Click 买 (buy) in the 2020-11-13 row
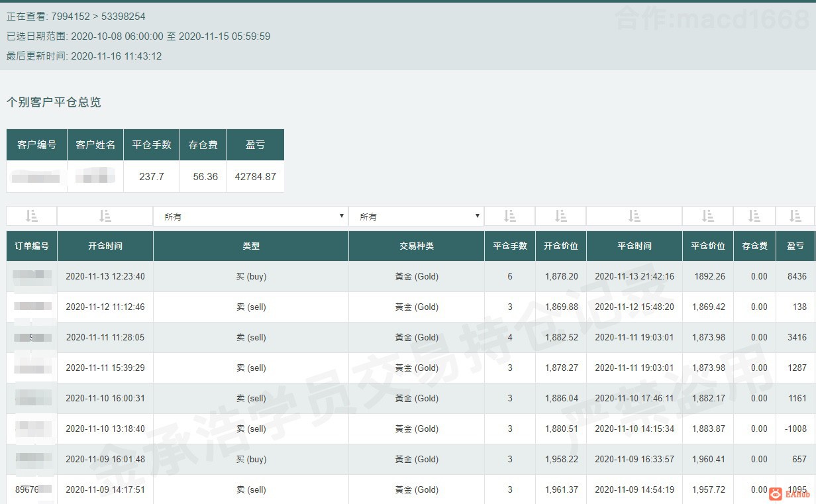Viewport: 816px width, 504px height. [x=251, y=276]
